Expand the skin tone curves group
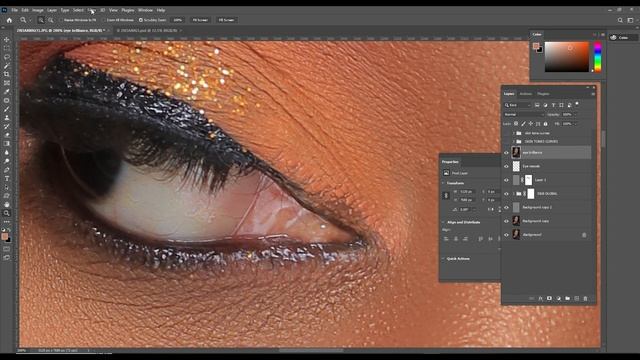This screenshot has height=360, width=640. tap(513, 133)
